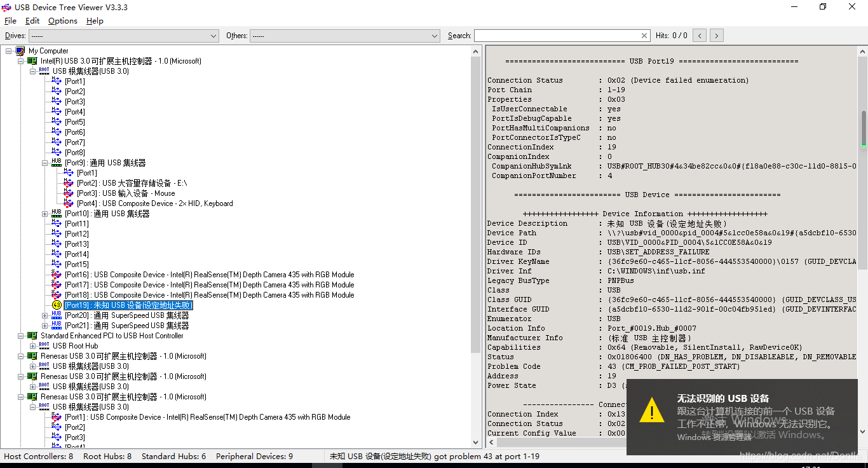
Task: Open the Edit menu
Action: click(x=32, y=21)
